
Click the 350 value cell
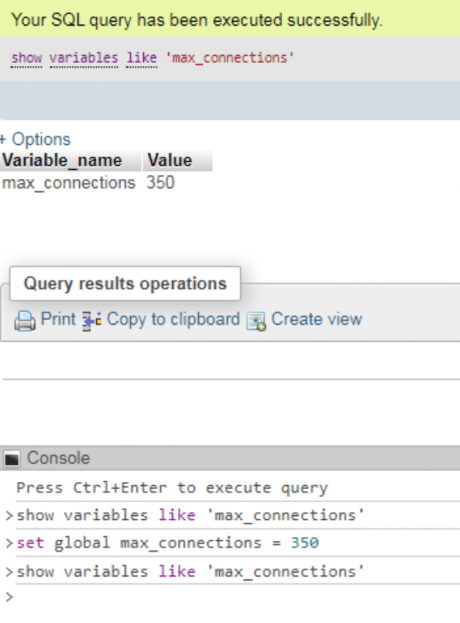click(x=160, y=183)
